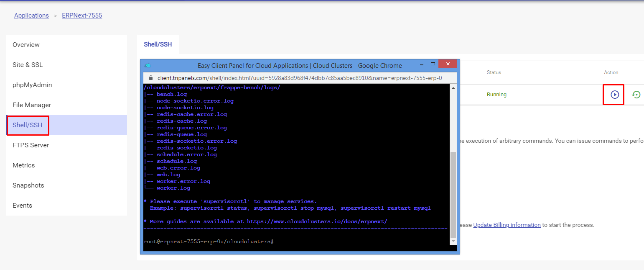Select Site & SSL in the sidebar

tap(66, 65)
